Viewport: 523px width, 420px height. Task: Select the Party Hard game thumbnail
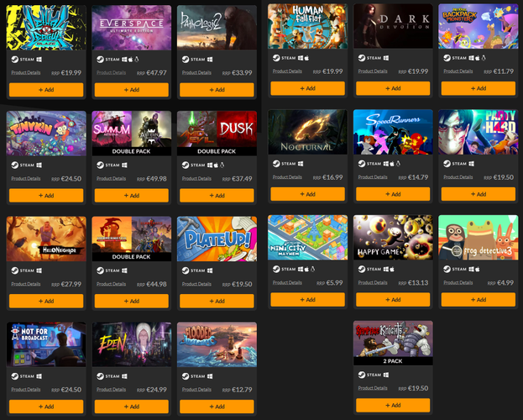click(479, 132)
